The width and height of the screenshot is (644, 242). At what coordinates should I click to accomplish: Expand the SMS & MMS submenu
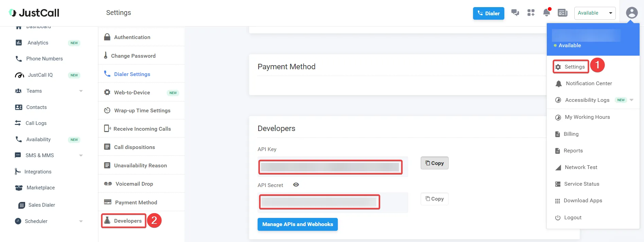(81, 155)
